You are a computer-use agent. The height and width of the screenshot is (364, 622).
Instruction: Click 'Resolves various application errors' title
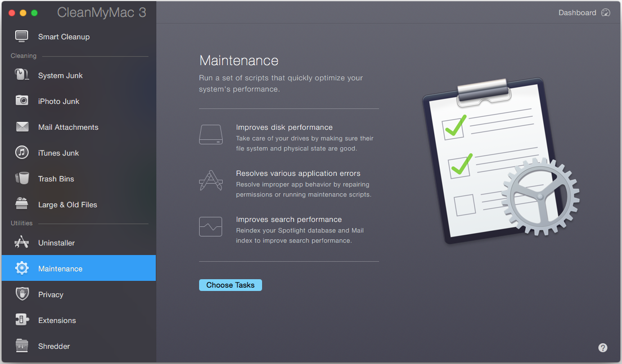[x=298, y=173]
